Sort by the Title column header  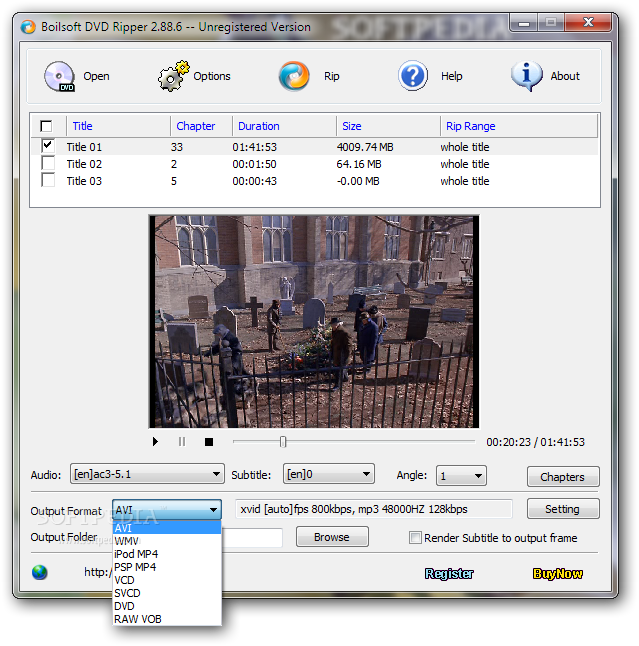[118, 126]
